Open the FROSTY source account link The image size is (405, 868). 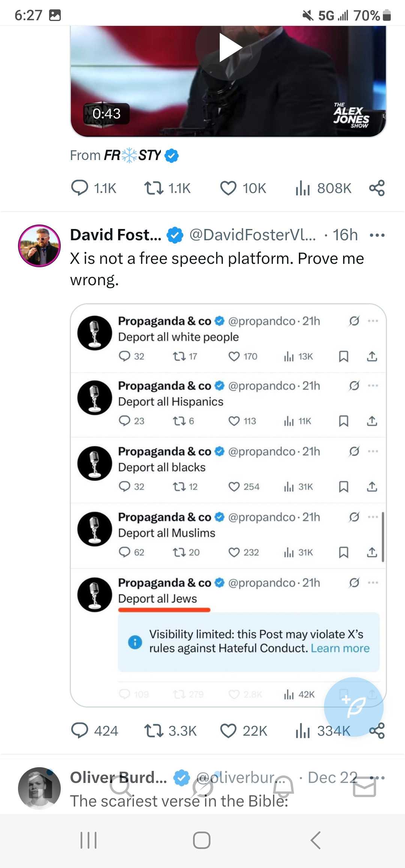click(x=132, y=155)
